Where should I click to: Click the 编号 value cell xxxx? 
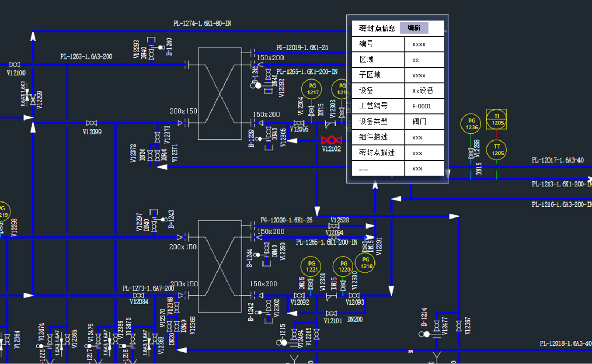(424, 44)
